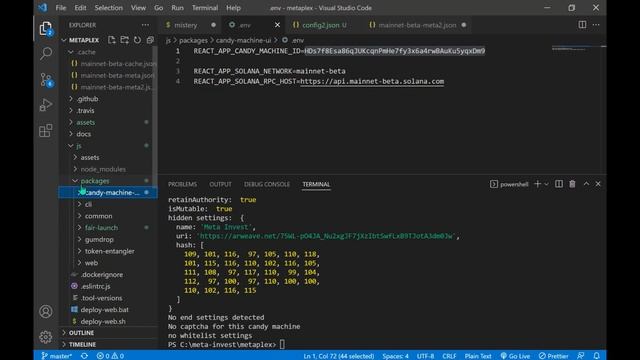Collapse the packages folder

tap(95, 181)
